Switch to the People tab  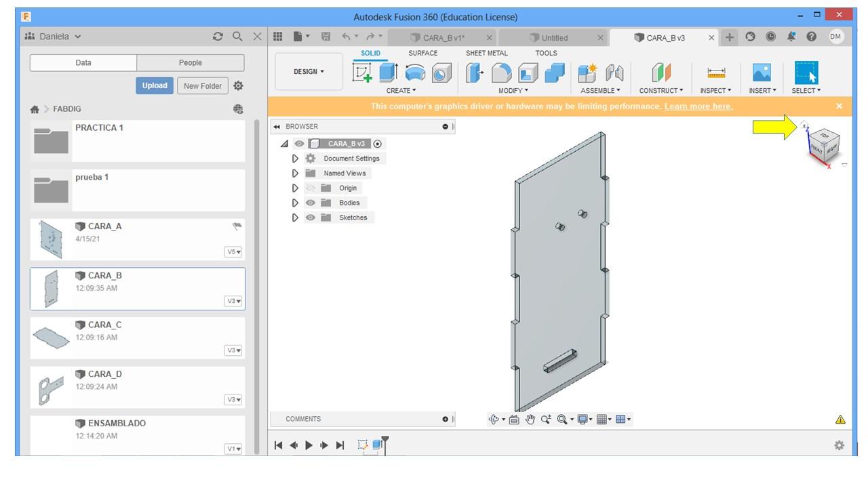(x=191, y=63)
